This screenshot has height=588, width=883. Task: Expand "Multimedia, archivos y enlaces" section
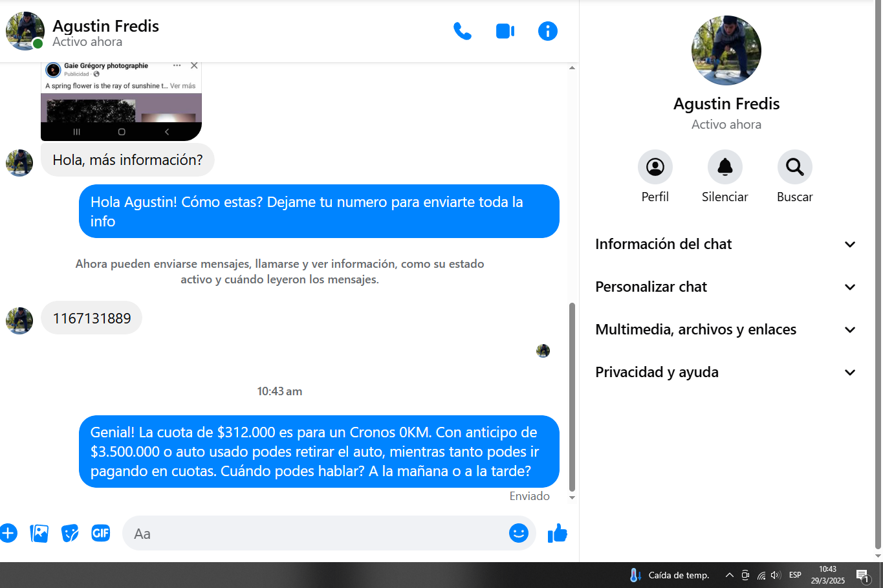pyautogui.click(x=726, y=329)
